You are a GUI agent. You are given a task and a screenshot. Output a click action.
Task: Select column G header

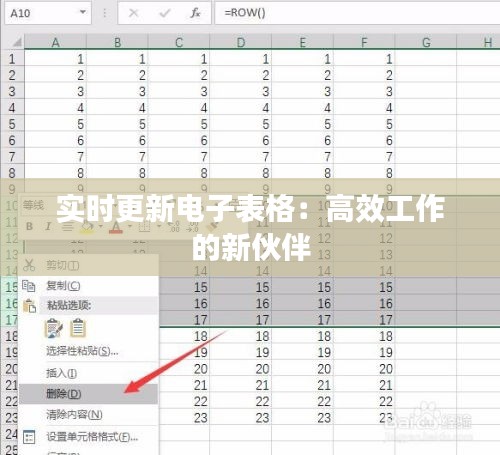[426, 43]
